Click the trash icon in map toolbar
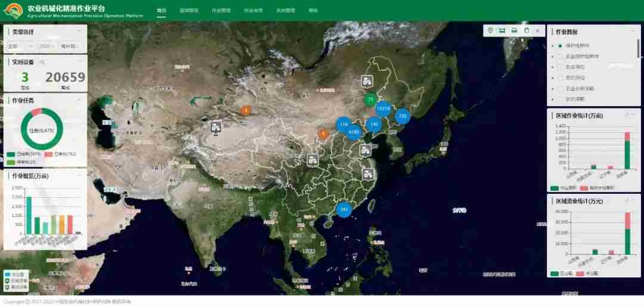 [526, 30]
